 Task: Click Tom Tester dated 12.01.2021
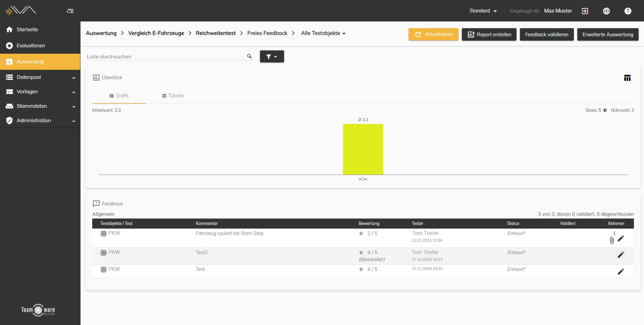point(427,236)
